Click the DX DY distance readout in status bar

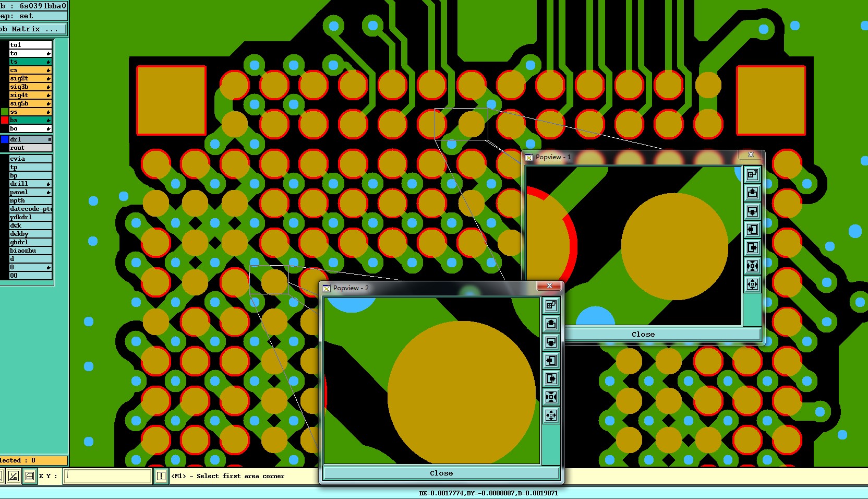point(489,493)
